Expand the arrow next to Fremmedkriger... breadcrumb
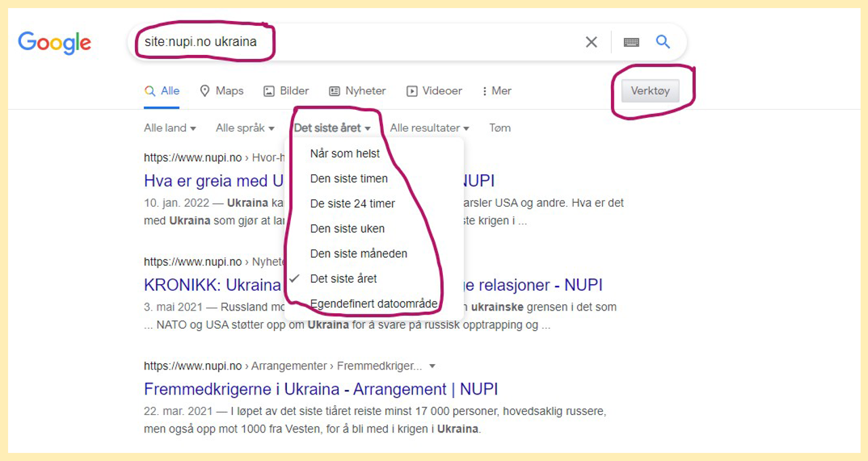The width and height of the screenshot is (868, 461). (432, 366)
